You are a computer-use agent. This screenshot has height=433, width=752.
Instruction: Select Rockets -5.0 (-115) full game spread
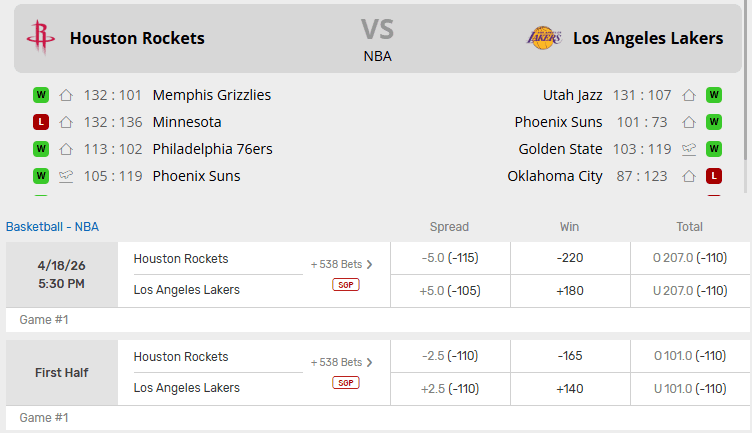coord(450,258)
